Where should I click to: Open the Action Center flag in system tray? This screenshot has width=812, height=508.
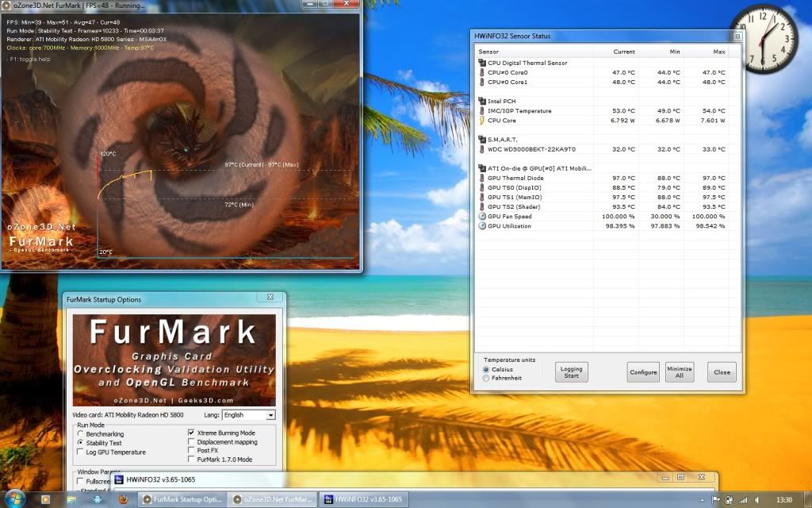(716, 500)
